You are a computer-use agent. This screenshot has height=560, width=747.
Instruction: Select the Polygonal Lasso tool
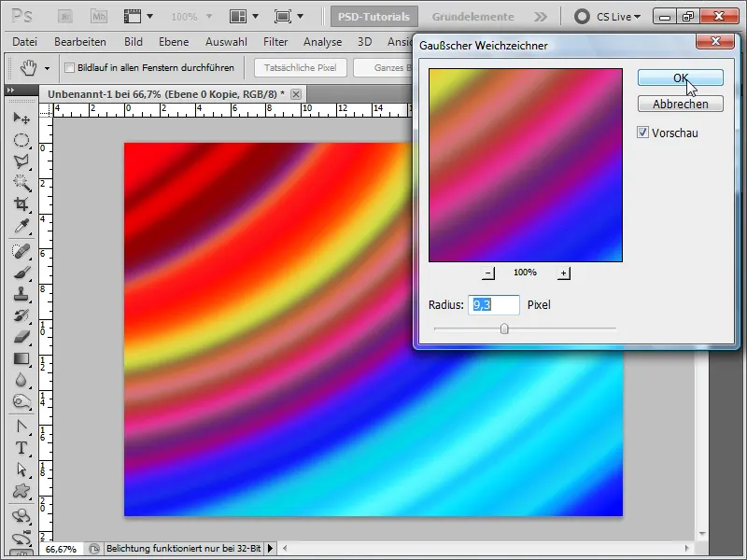pyautogui.click(x=21, y=161)
